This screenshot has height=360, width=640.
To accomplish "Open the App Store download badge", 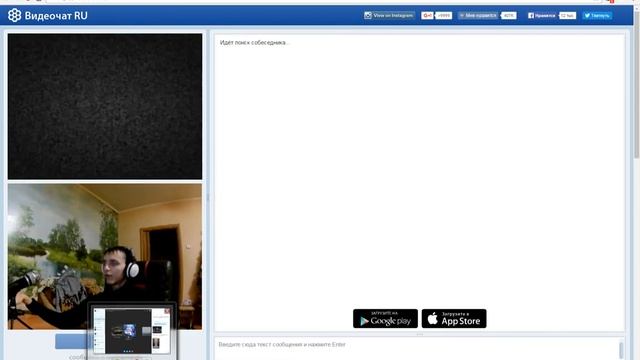I will 454,318.
